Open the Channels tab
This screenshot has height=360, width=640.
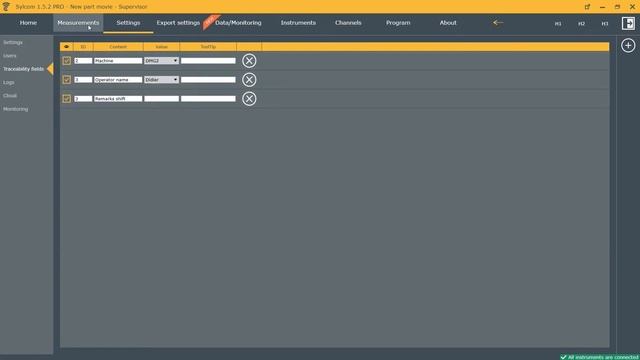point(348,23)
